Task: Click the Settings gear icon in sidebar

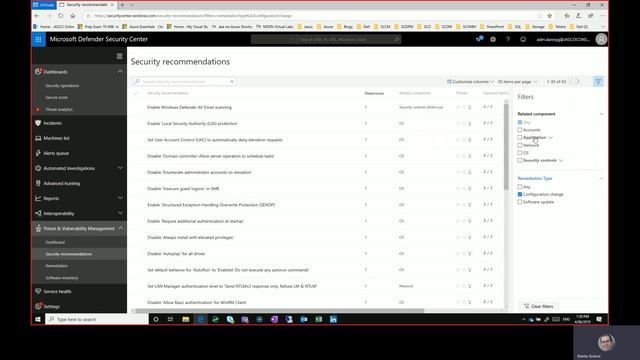Action: pos(38,306)
